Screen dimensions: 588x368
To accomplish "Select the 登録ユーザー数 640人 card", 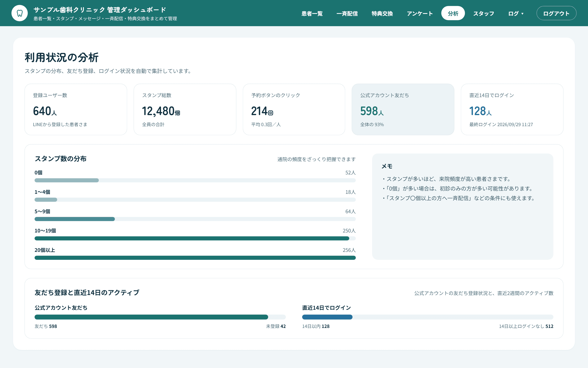I will [76, 110].
